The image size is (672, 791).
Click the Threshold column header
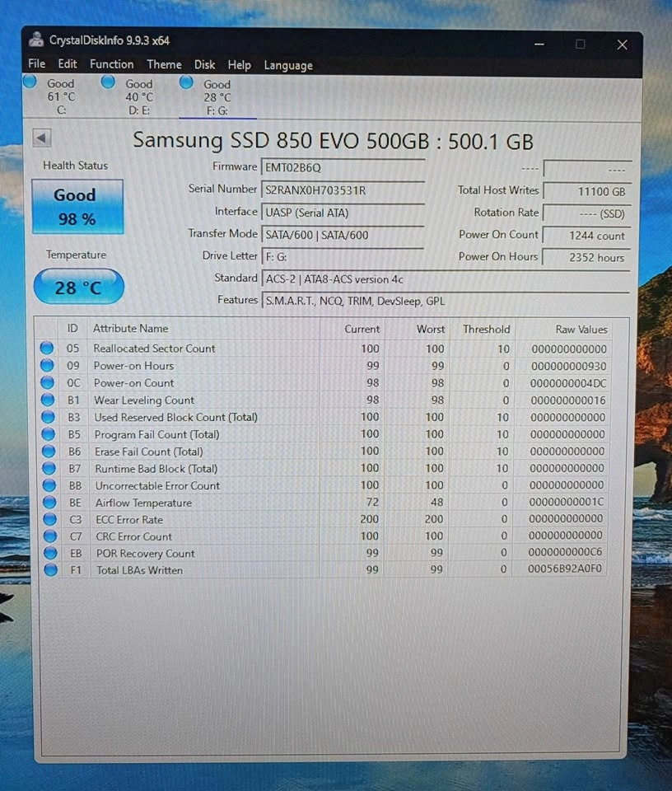pyautogui.click(x=482, y=330)
